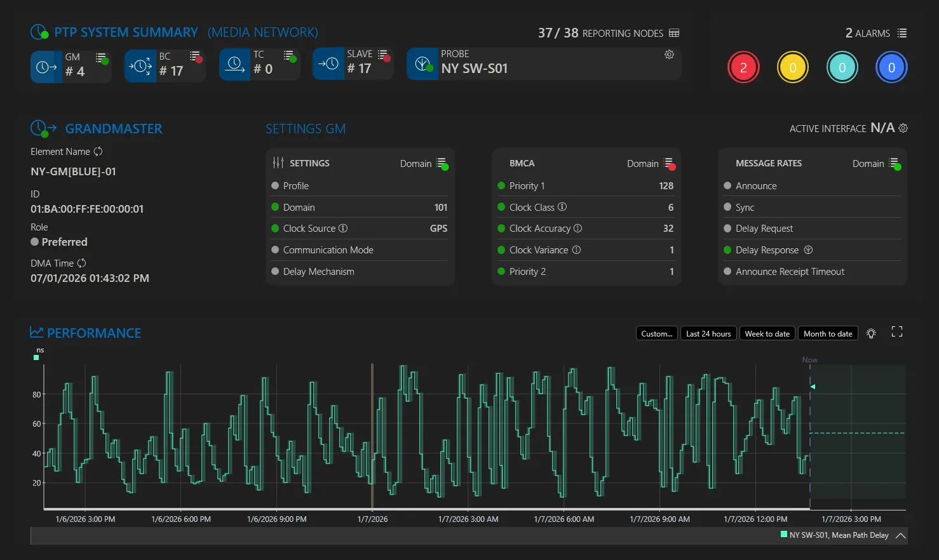Select the Domain 101 row

pos(360,207)
